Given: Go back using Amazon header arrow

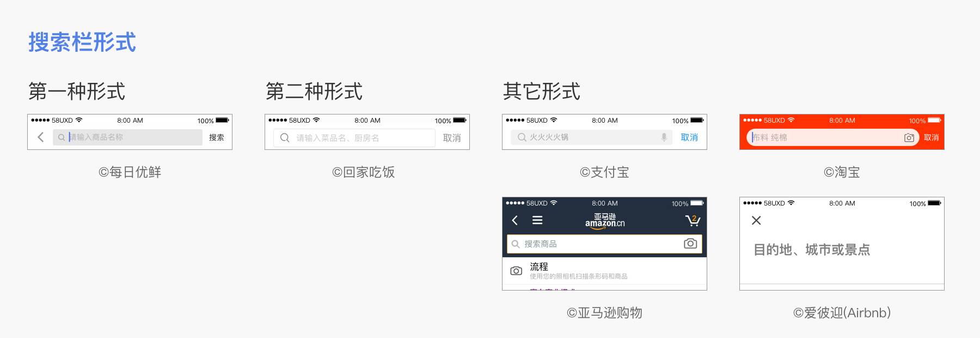Looking at the screenshot, I should coord(515,220).
